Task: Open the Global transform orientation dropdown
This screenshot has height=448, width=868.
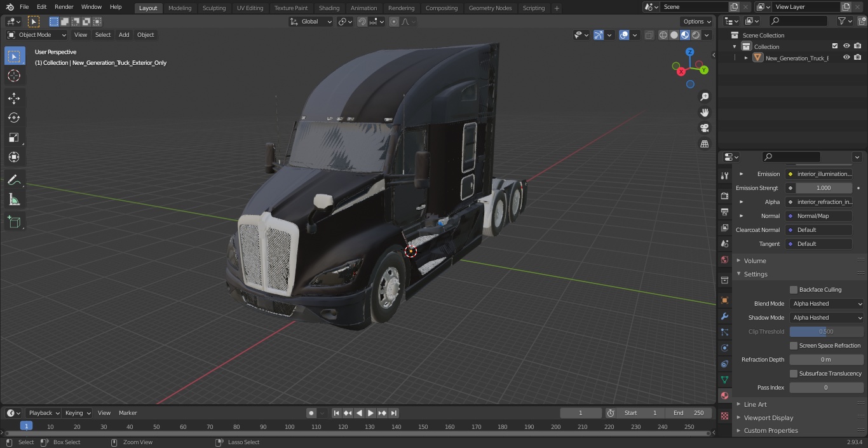Action: pyautogui.click(x=311, y=22)
